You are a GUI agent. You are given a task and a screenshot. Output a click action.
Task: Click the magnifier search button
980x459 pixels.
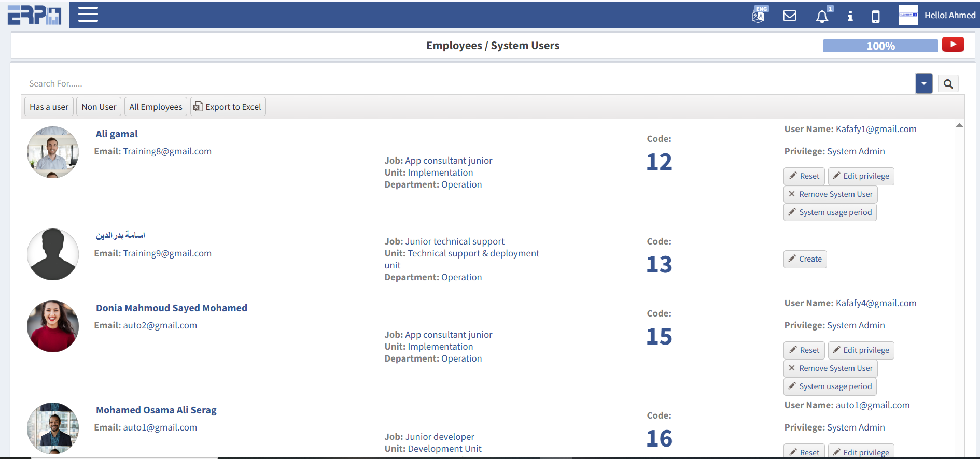(x=948, y=84)
